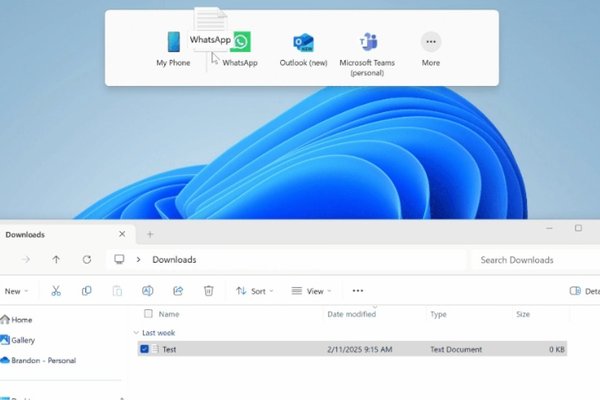Minimize the File Explorer window
600x400 pixels.
point(549,228)
